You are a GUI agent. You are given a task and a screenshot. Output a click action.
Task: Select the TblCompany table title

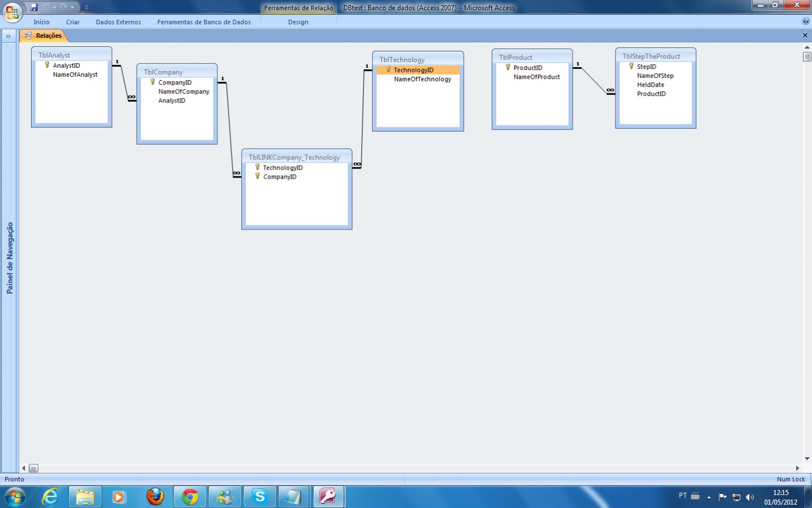tap(163, 72)
